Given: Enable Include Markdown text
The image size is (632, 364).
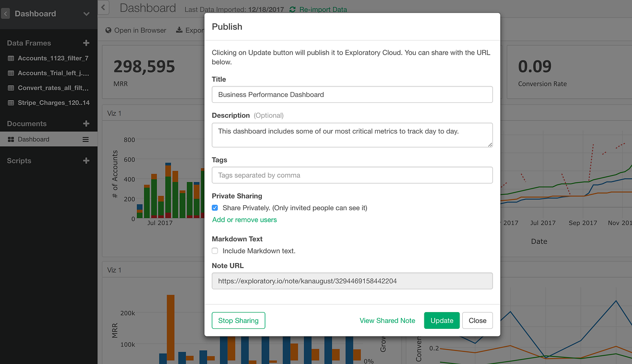Looking at the screenshot, I should 215,250.
